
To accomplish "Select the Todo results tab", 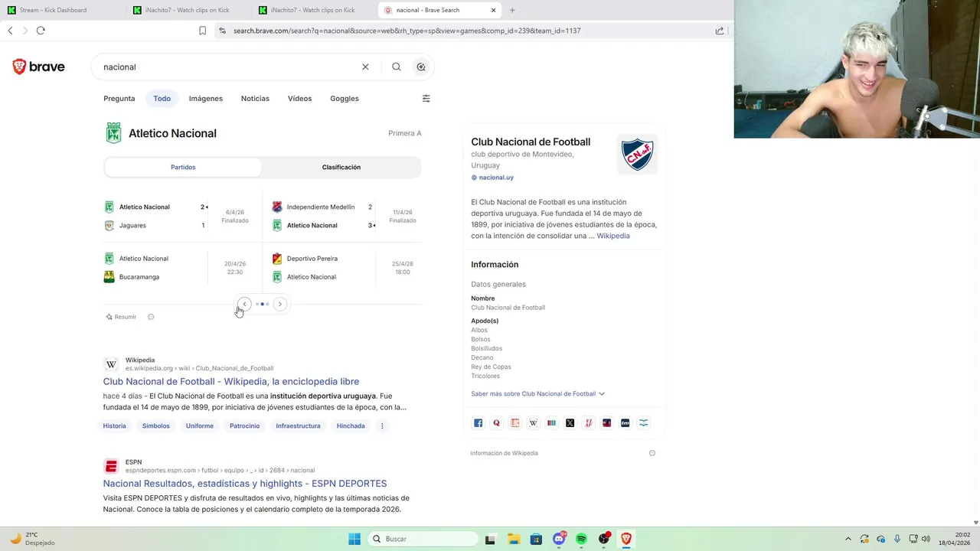I will [x=162, y=98].
